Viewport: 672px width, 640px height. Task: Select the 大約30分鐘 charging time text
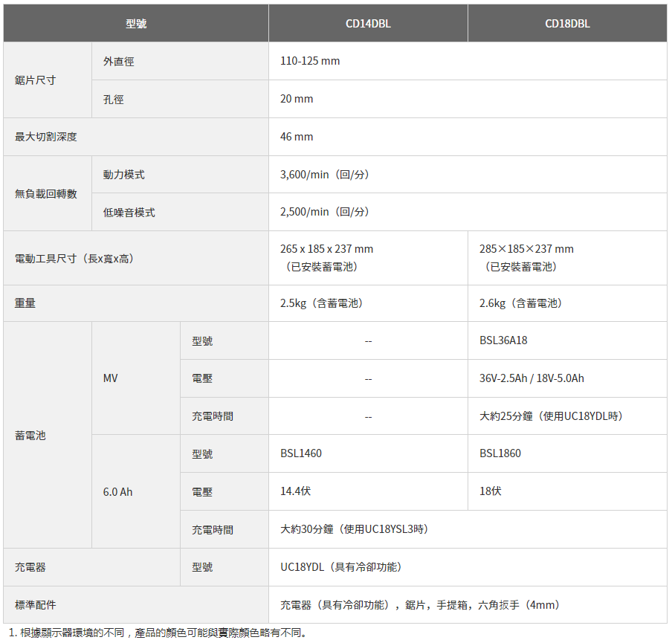(354, 529)
